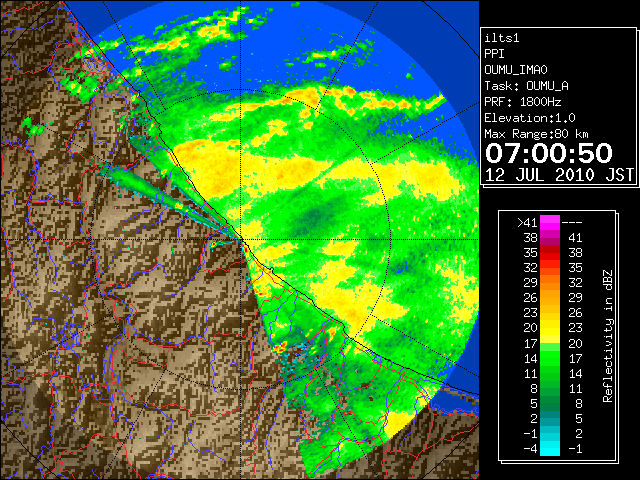640x480 pixels.
Task: Click the 'ilts1' label in info panel
Action: click(502, 38)
